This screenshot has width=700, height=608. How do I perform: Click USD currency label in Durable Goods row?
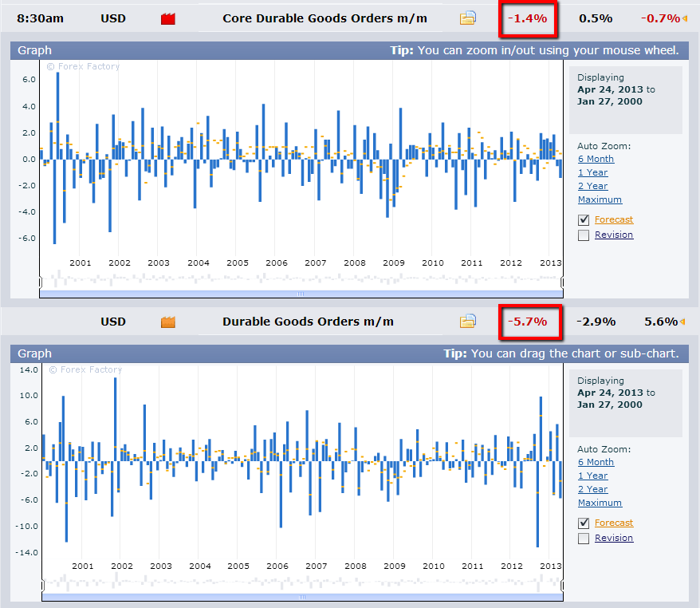[x=113, y=322]
